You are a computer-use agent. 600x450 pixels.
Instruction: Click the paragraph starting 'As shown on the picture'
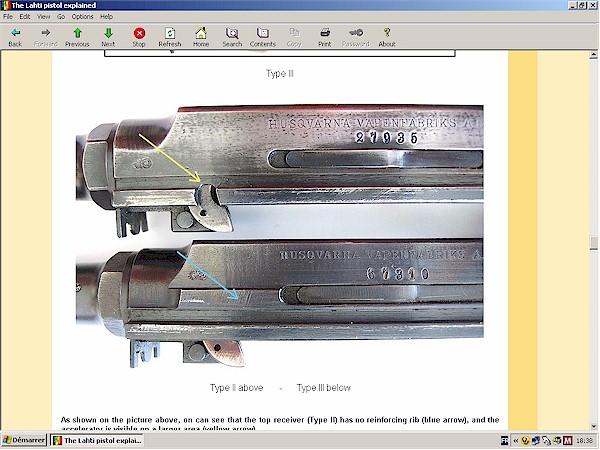click(x=280, y=424)
